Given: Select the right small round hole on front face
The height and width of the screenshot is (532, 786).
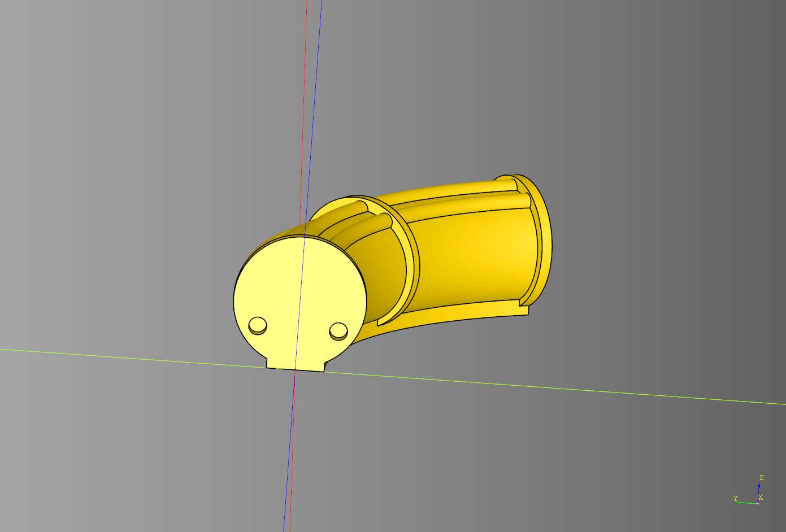Looking at the screenshot, I should pyautogui.click(x=338, y=330).
